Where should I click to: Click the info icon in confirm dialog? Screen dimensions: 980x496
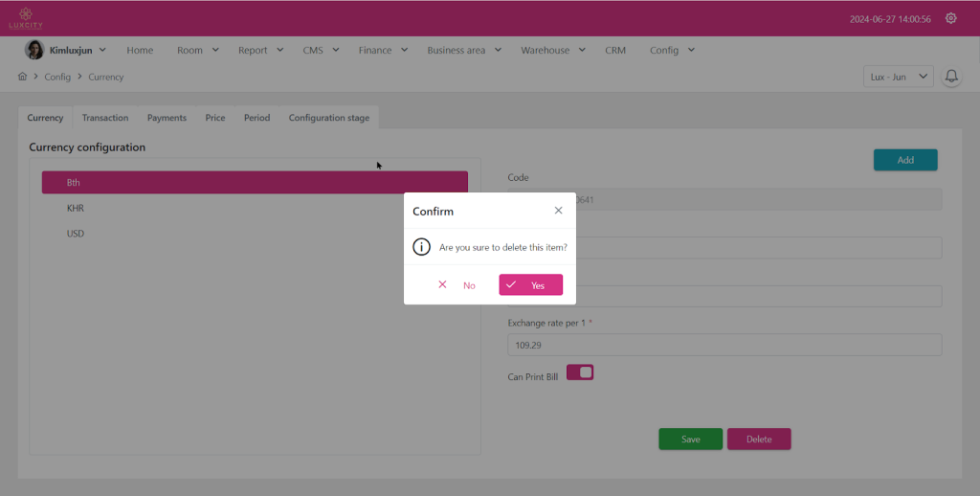(x=421, y=247)
